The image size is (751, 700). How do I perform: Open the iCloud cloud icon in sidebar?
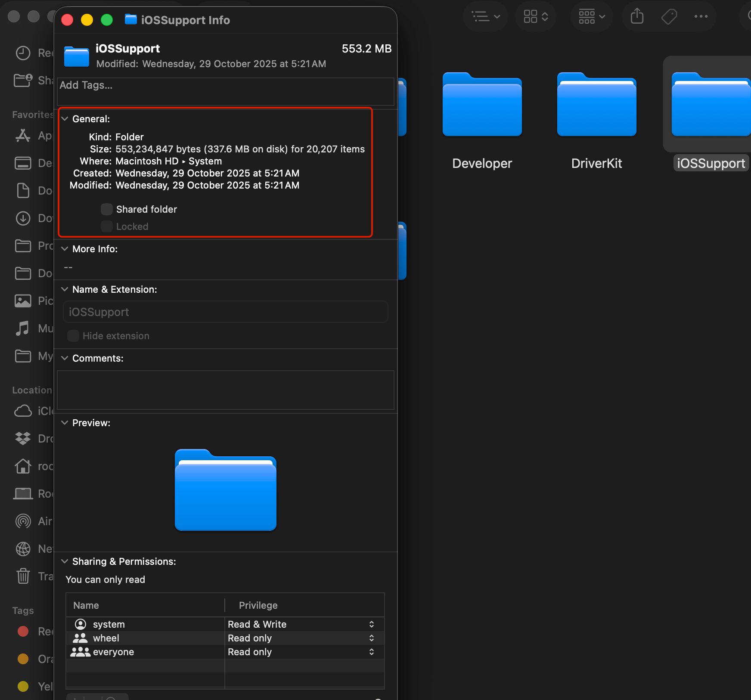click(23, 411)
